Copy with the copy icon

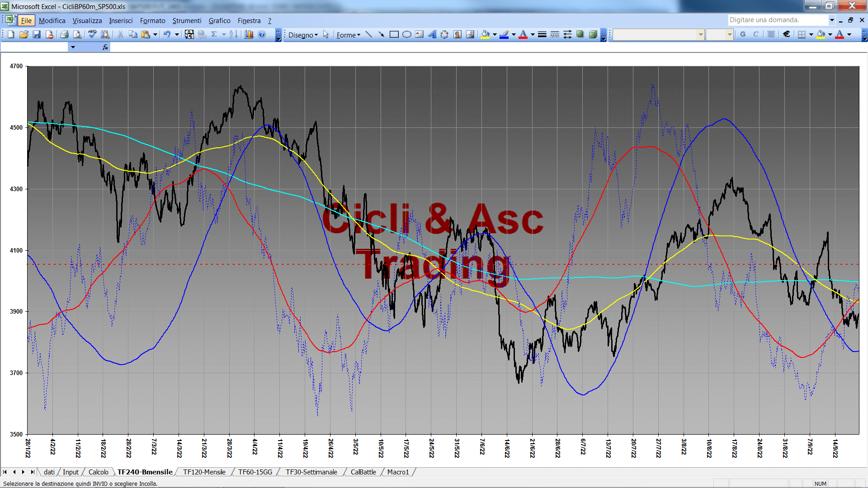[x=133, y=34]
